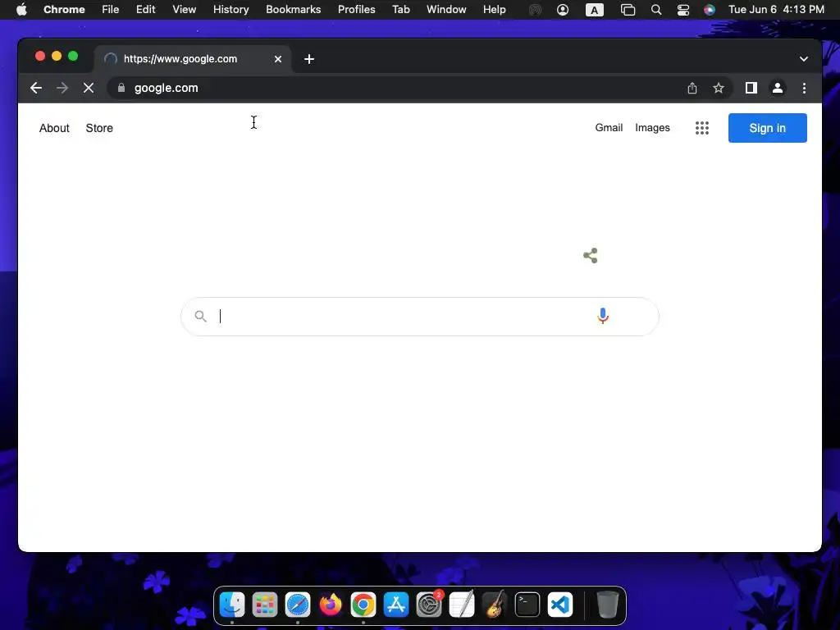Launch Visual Studio Code from the Dock
840x630 pixels.
(x=560, y=605)
